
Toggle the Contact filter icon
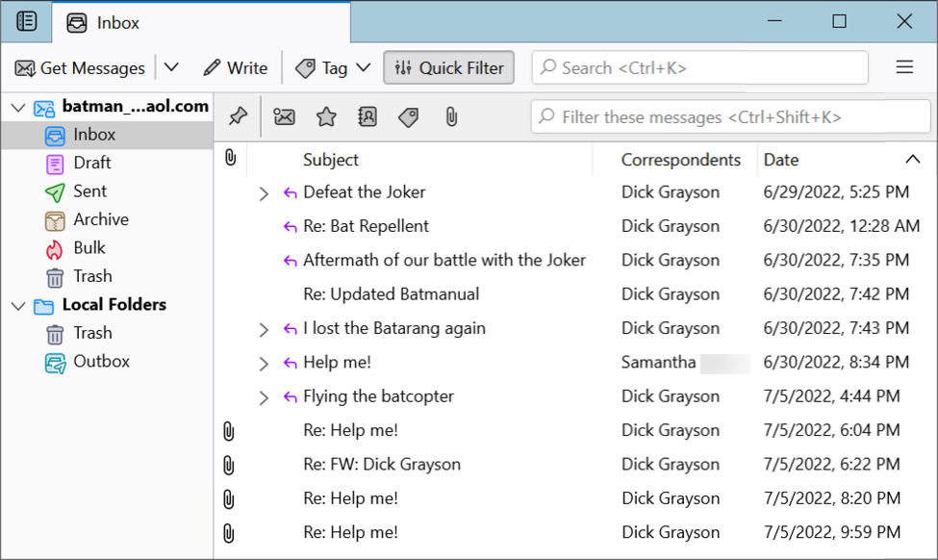pos(367,117)
